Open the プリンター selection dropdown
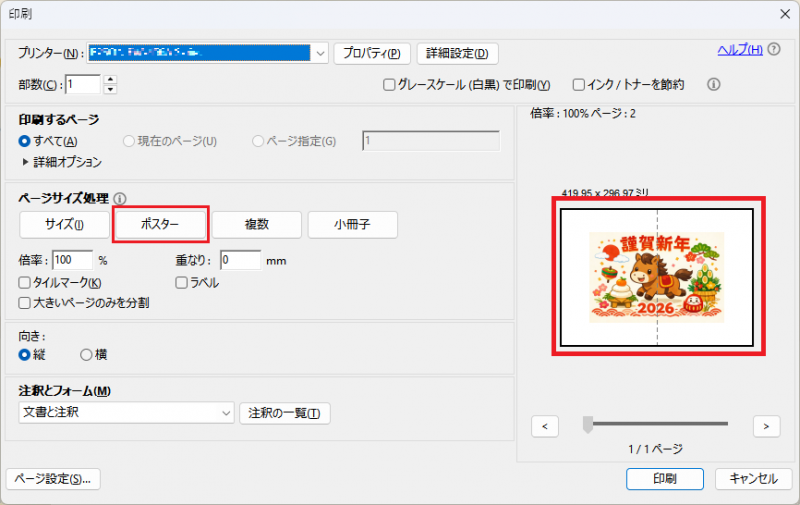 point(319,53)
